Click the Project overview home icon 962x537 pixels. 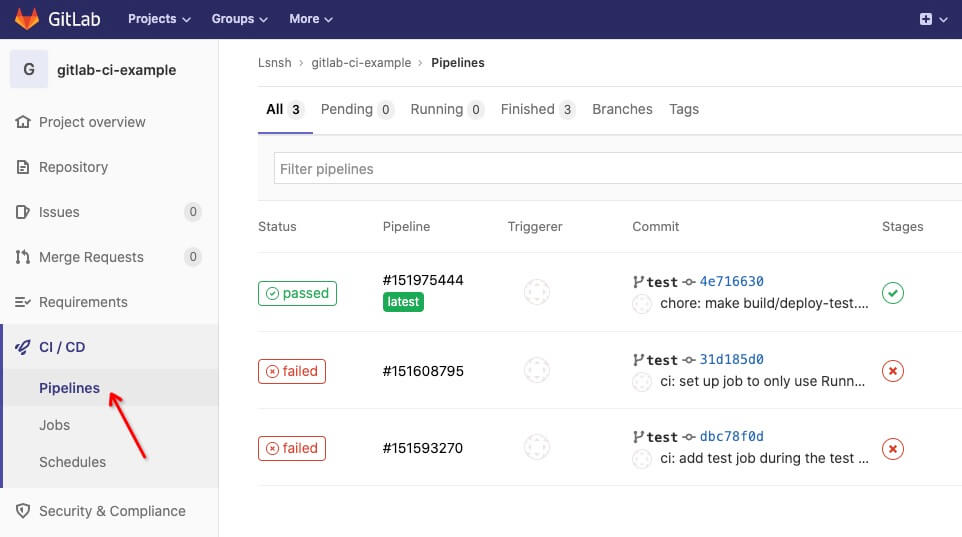point(23,122)
